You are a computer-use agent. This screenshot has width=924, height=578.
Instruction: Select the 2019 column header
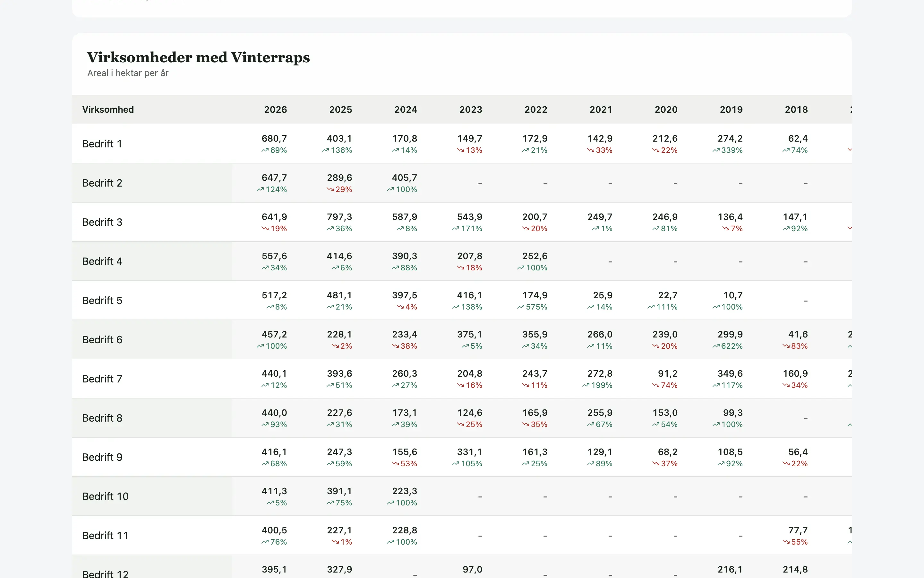tap(731, 110)
